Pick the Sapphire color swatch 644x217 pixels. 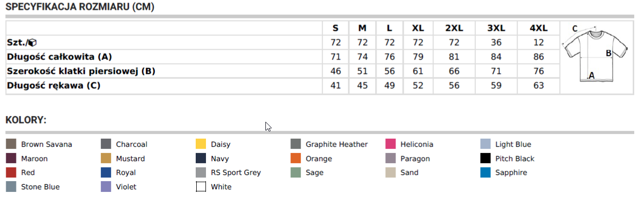[x=486, y=172]
